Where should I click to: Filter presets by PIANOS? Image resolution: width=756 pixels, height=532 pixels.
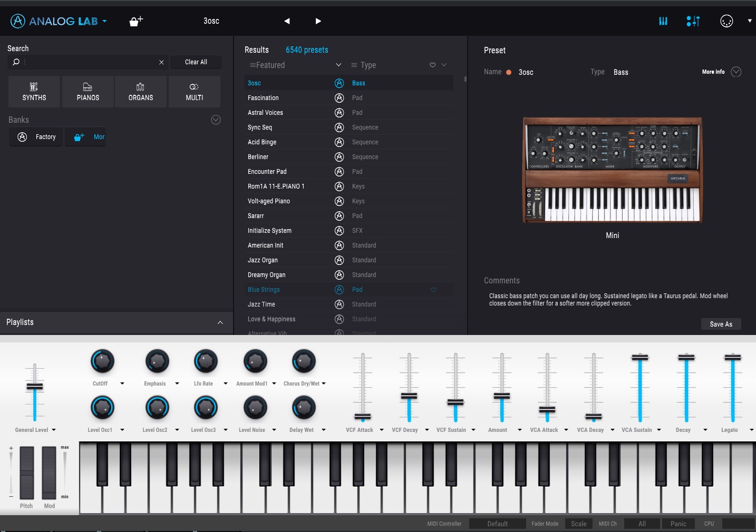point(88,92)
